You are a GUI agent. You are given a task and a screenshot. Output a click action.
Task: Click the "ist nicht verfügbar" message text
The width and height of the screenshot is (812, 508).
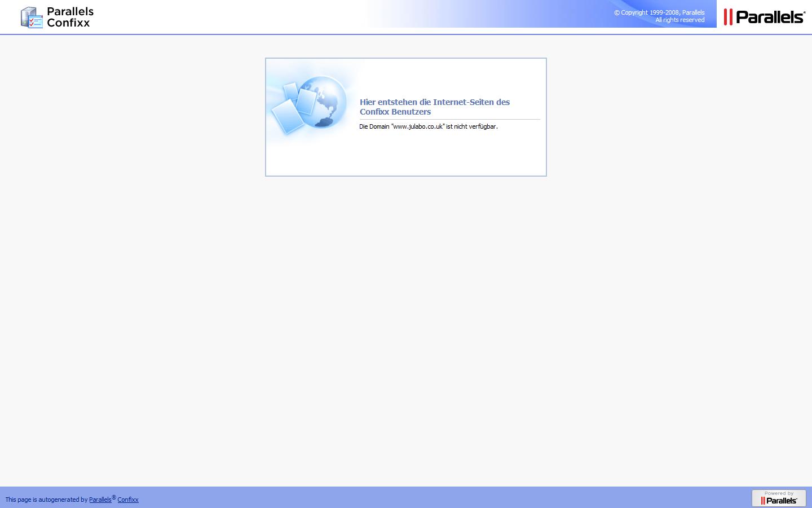tap(471, 126)
